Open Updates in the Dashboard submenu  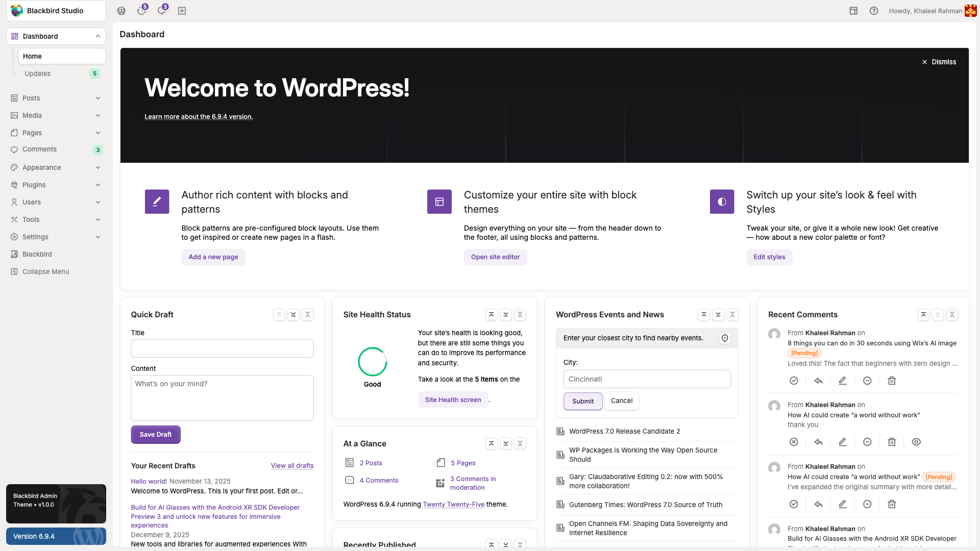[x=38, y=74]
